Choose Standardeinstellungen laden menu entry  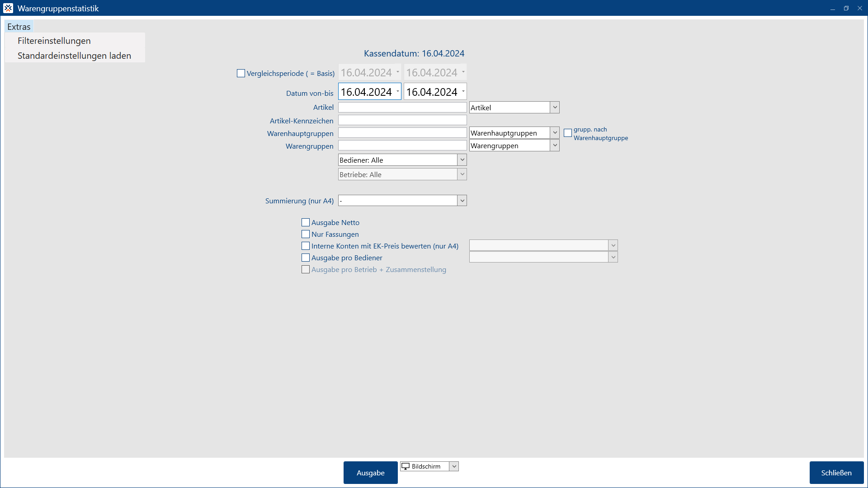click(74, 56)
